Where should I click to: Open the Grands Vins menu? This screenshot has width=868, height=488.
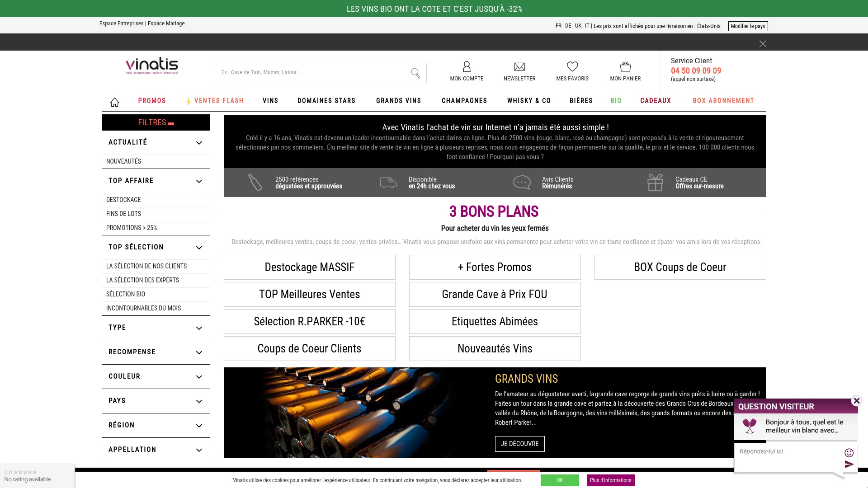399,101
